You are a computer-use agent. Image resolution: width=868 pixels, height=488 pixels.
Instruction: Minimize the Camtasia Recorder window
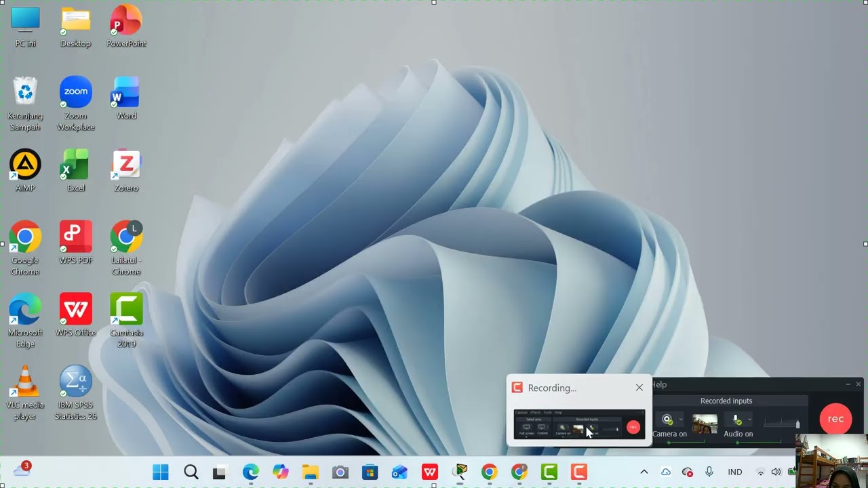click(848, 384)
